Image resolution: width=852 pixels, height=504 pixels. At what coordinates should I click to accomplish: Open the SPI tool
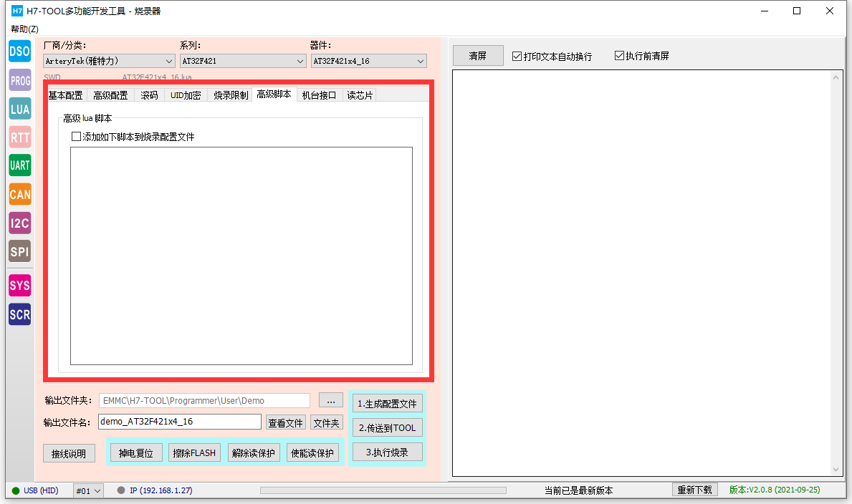click(x=19, y=251)
